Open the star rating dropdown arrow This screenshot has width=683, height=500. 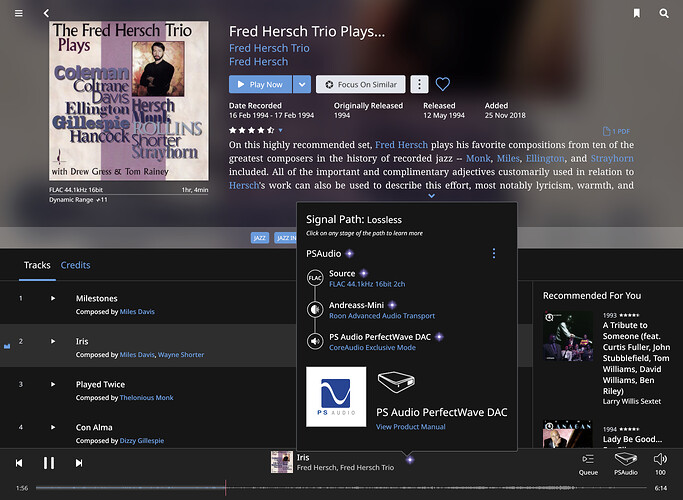(x=281, y=130)
